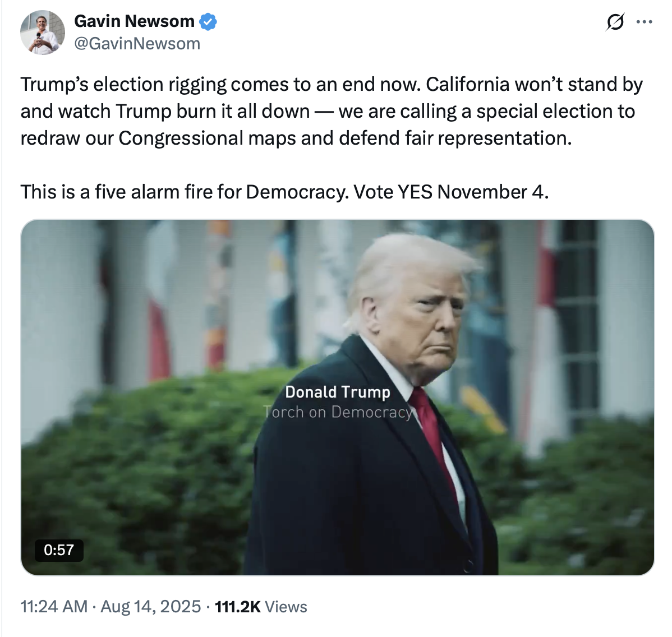Click the Aug 14, 2025 date
This screenshot has height=637, width=672.
click(x=150, y=607)
